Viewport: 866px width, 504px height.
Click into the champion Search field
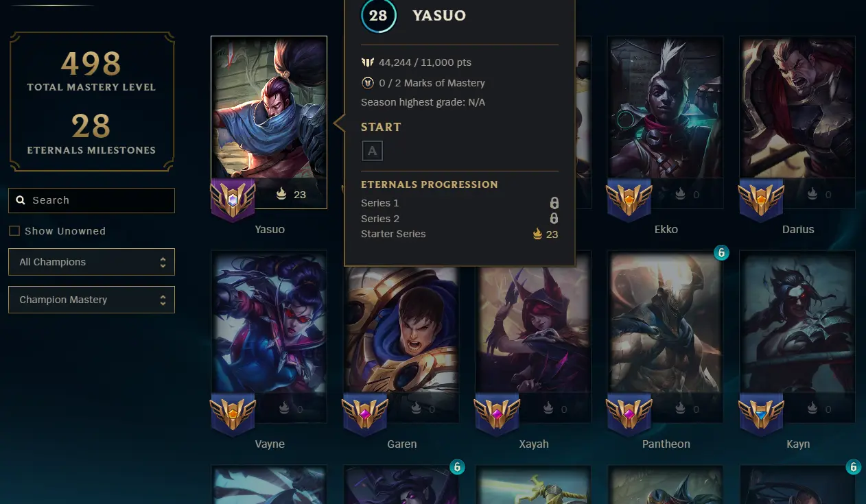91,200
